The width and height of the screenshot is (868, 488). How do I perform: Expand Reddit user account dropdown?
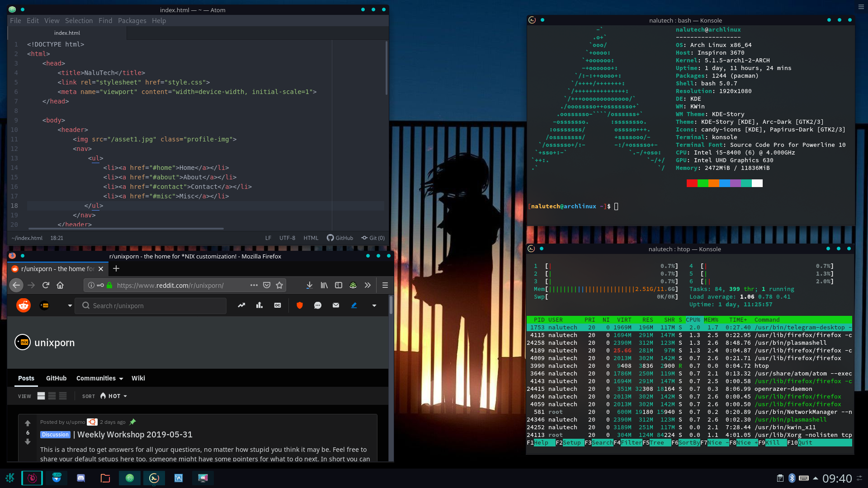(374, 305)
